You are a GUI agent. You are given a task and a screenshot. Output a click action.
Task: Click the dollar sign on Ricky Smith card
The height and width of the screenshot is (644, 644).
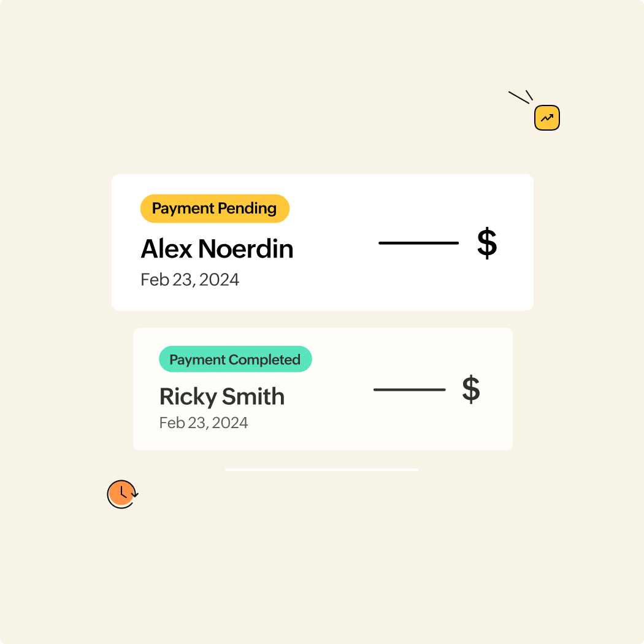pos(470,389)
